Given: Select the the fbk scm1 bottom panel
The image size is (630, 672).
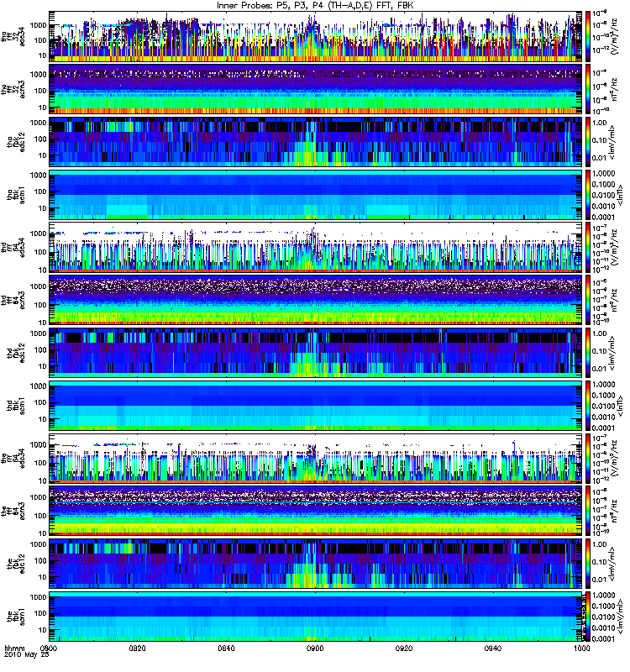Looking at the screenshot, I should click(x=315, y=617).
